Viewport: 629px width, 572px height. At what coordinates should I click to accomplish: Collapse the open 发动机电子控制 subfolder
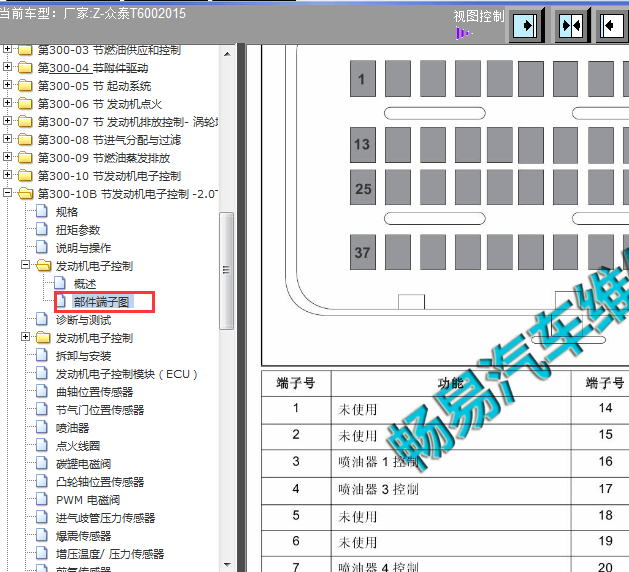[25, 265]
